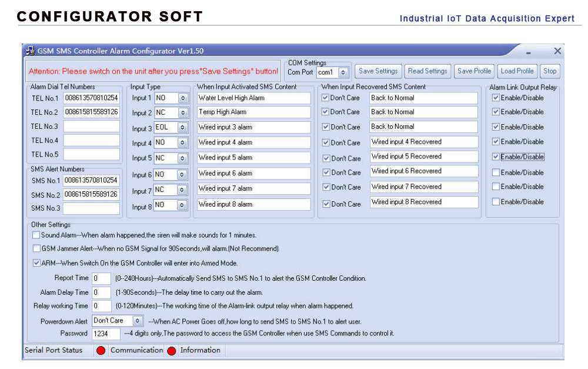The image size is (588, 369).
Task: Enable relay link for input 8
Action: (x=496, y=202)
